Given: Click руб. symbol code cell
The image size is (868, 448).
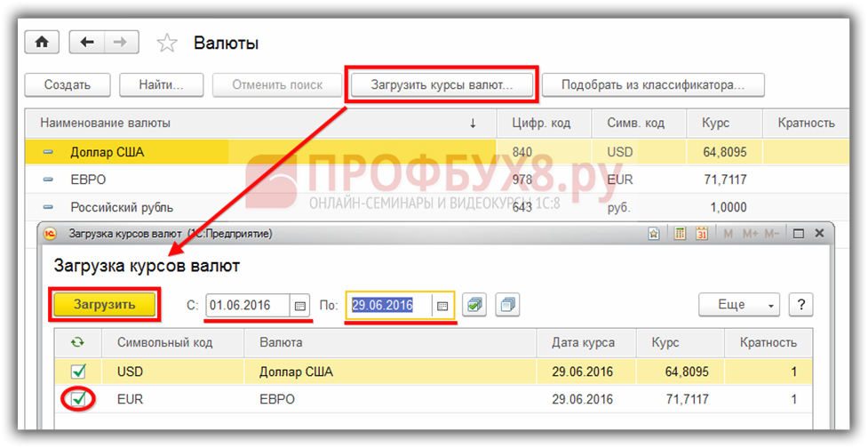Looking at the screenshot, I should pos(639,207).
